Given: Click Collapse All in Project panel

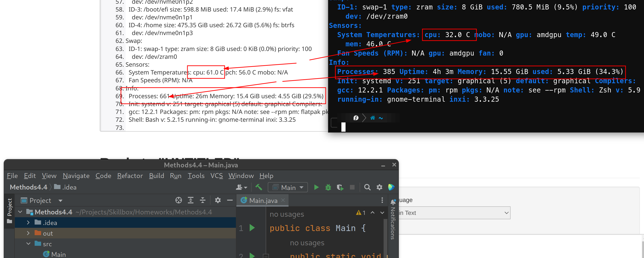Looking at the screenshot, I should click(x=202, y=200).
